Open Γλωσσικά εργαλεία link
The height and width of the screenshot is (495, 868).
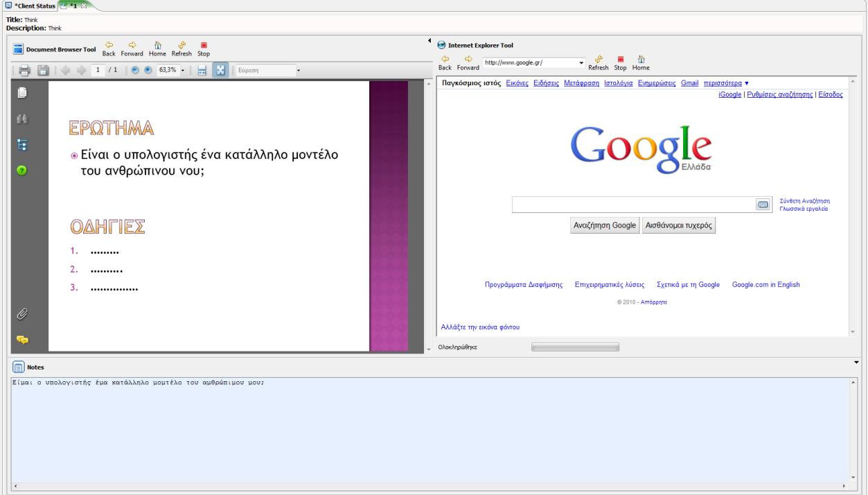coord(804,208)
